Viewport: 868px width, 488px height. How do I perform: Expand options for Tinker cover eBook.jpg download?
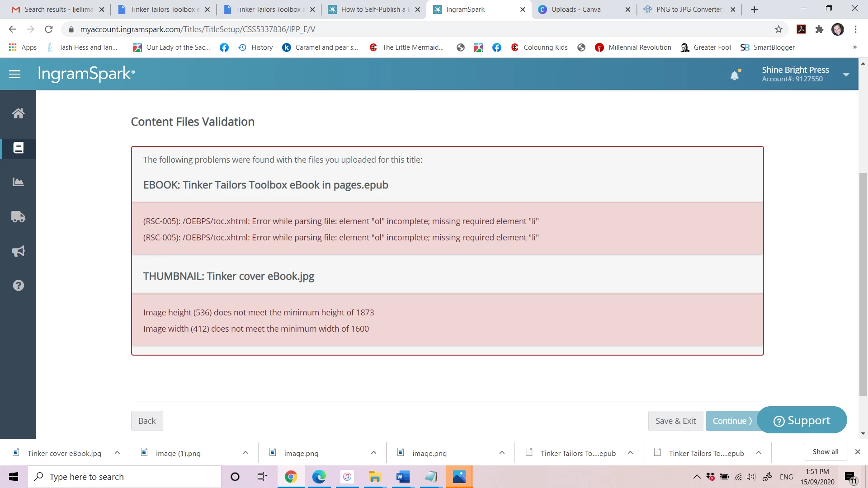point(117,453)
